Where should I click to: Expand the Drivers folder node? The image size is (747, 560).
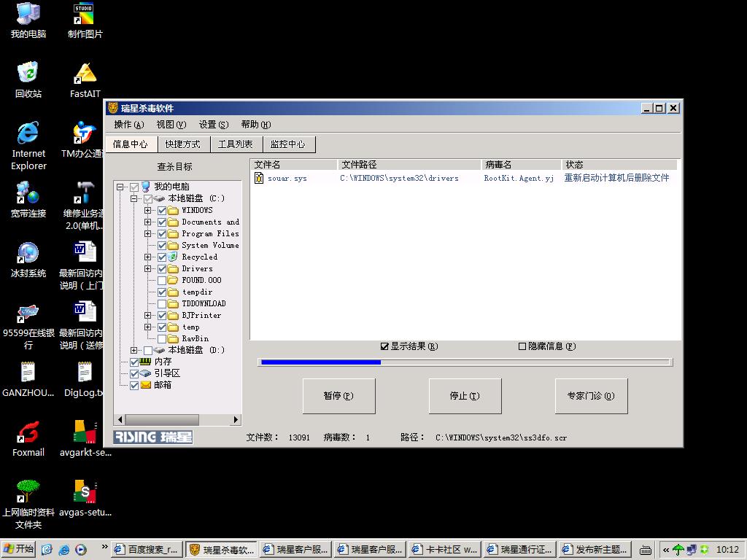(x=147, y=268)
